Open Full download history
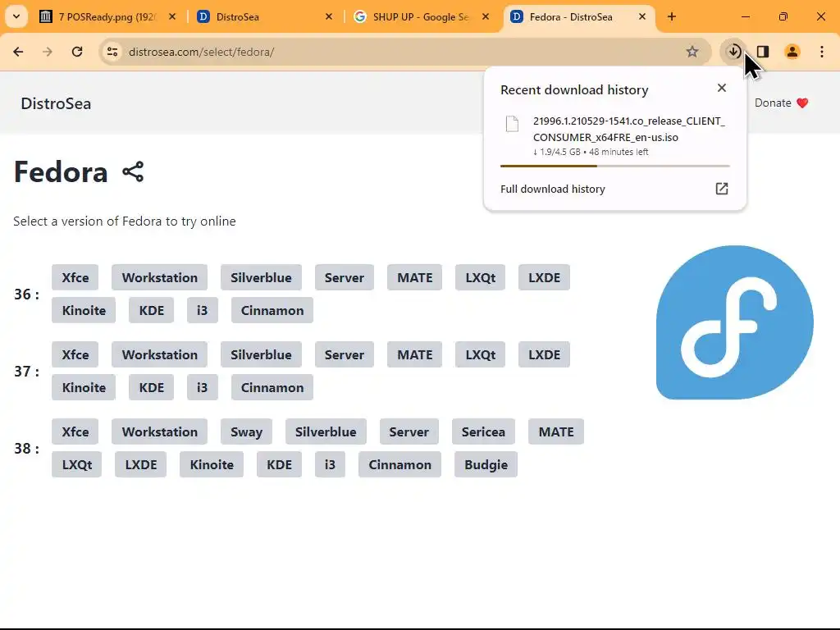The height and width of the screenshot is (630, 840). (552, 189)
